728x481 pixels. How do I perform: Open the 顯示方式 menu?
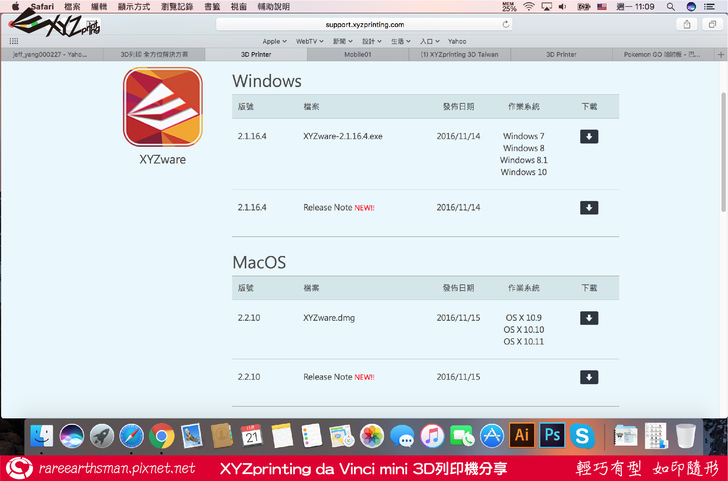point(134,6)
